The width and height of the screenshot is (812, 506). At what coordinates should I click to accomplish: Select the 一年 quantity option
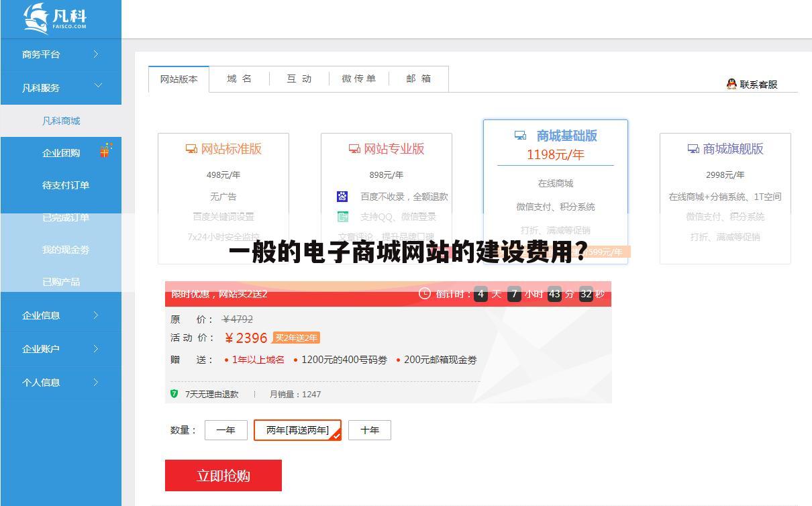226,430
